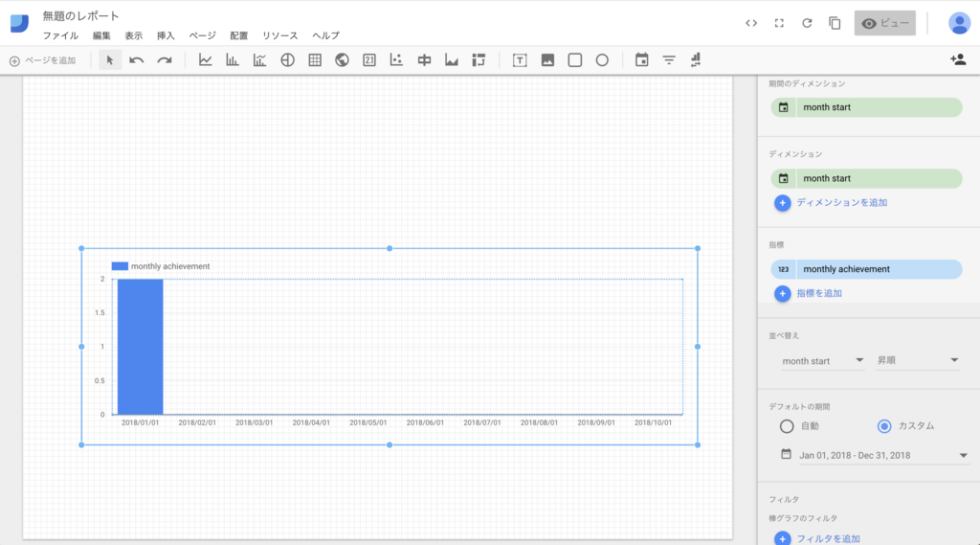Screen dimensions: 980x545
Task: Open the 挿入 menu
Action: pos(166,35)
